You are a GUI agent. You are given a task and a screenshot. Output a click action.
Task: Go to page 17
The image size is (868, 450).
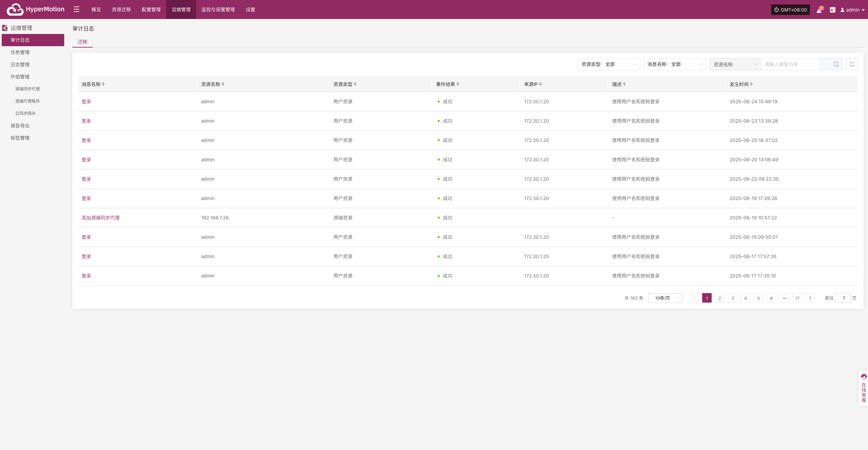pos(797,298)
